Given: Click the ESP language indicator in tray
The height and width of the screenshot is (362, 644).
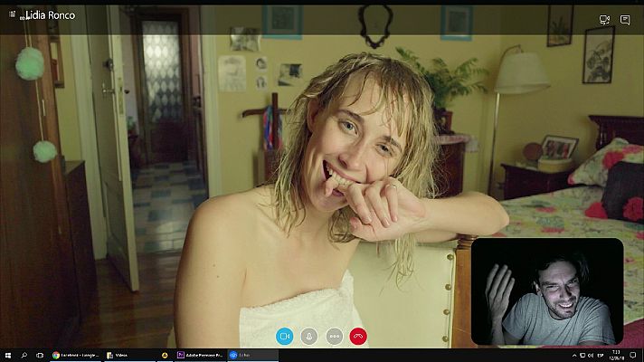Looking at the screenshot, I should point(601,356).
